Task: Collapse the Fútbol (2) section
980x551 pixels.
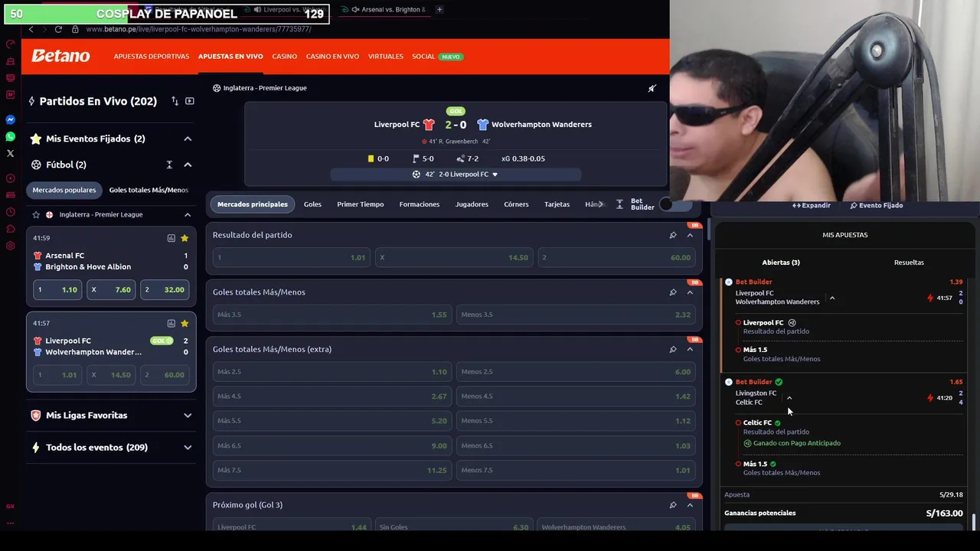Action: (188, 165)
